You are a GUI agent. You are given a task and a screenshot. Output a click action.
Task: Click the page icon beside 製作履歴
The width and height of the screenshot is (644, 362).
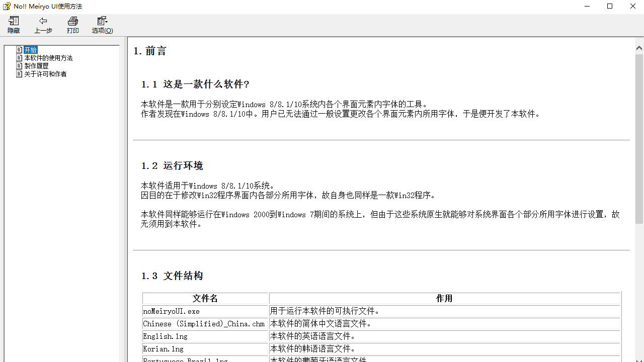pyautogui.click(x=19, y=66)
